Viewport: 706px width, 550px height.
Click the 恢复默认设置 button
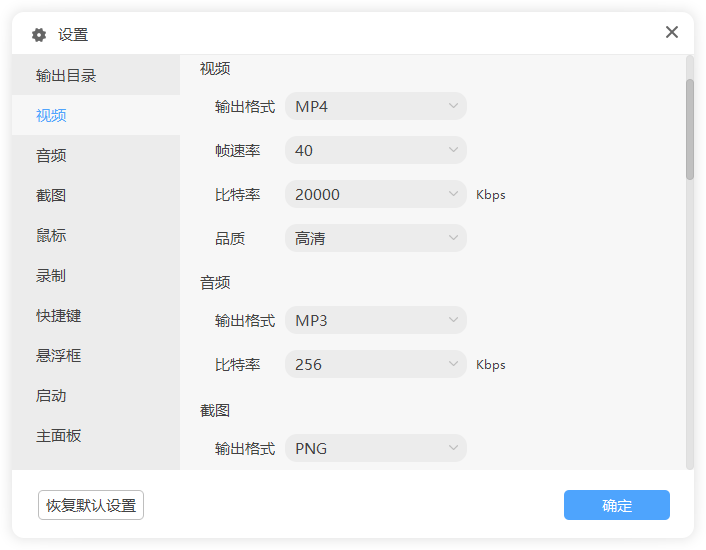click(91, 505)
